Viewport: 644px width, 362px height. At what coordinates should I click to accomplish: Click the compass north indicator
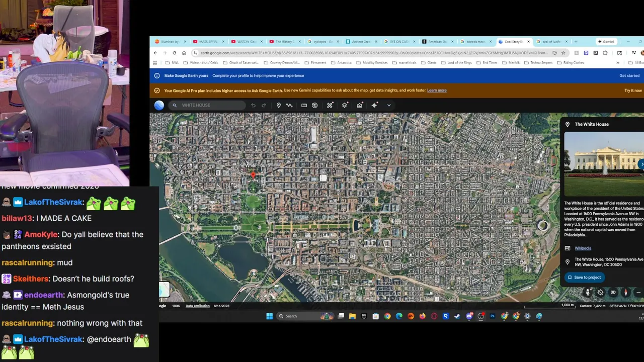(626, 292)
